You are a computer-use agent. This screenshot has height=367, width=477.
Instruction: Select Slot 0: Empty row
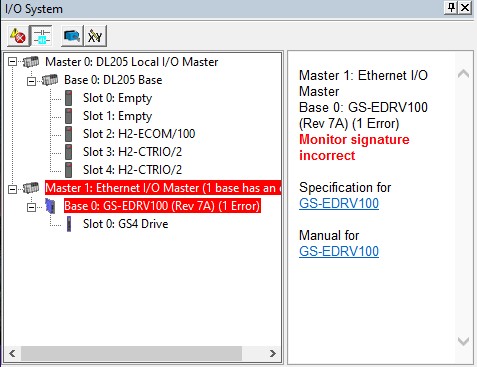click(x=117, y=98)
